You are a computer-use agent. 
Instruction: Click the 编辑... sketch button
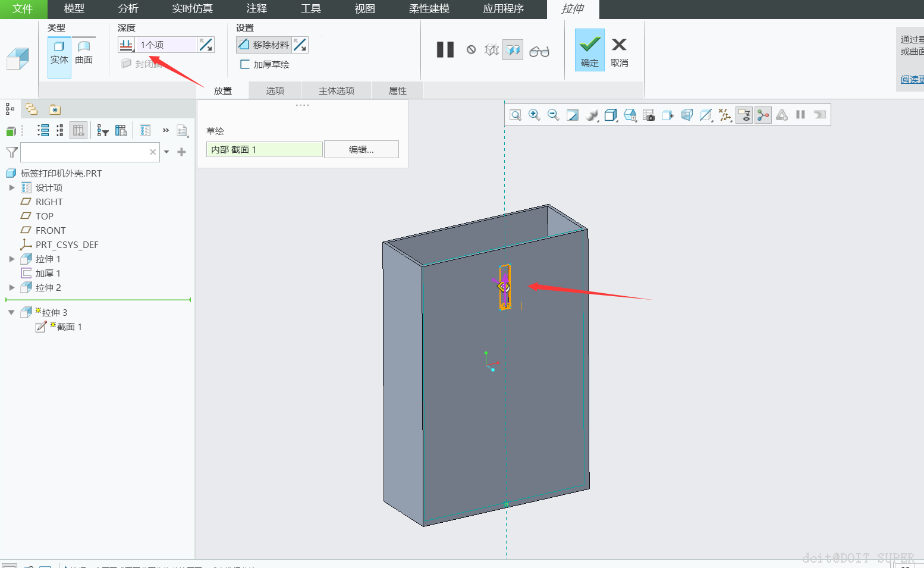(361, 149)
